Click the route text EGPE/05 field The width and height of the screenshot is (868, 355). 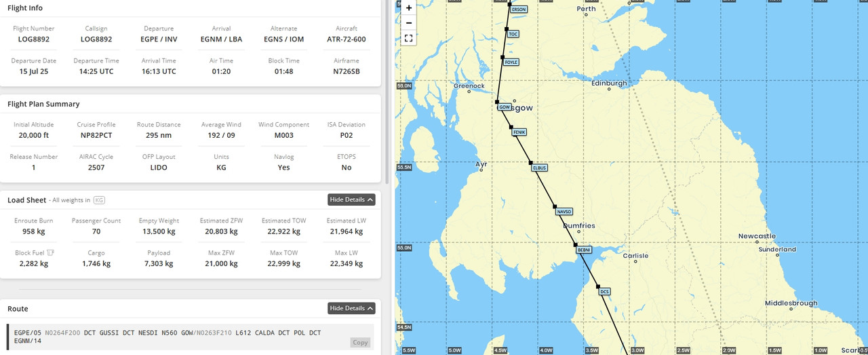click(190, 337)
